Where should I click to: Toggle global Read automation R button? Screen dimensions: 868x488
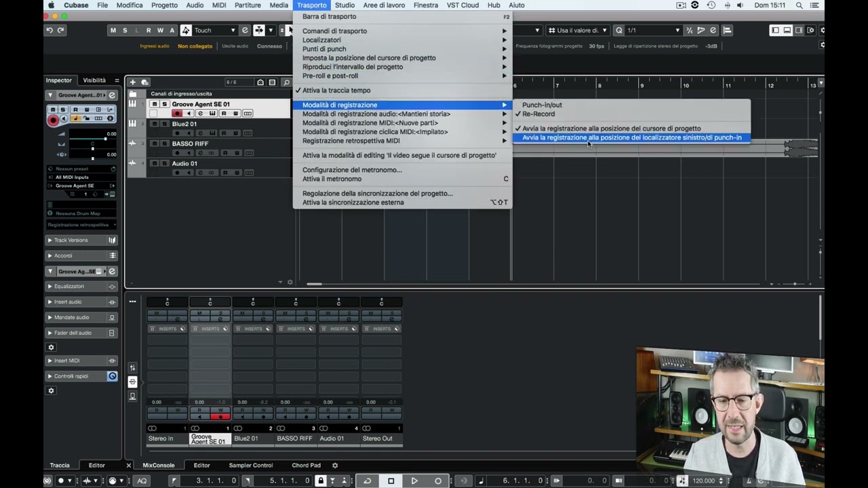click(x=149, y=30)
